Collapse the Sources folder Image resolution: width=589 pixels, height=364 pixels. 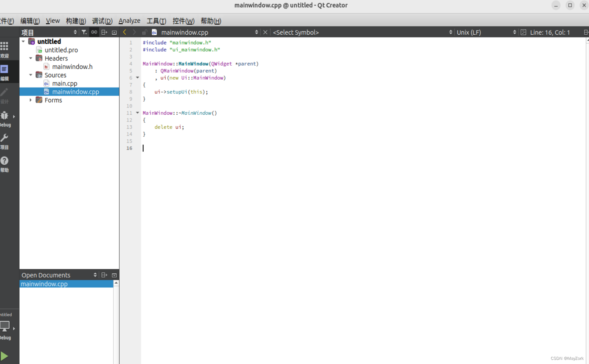pyautogui.click(x=31, y=75)
